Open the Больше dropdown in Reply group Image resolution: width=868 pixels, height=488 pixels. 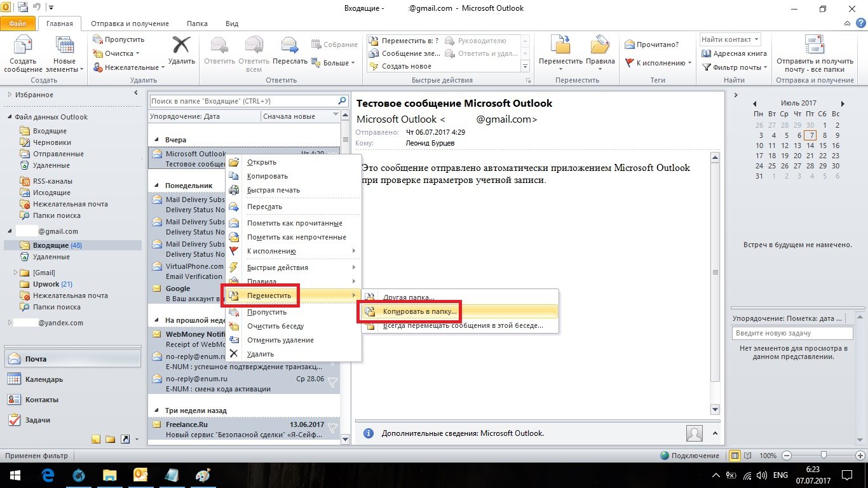point(333,63)
